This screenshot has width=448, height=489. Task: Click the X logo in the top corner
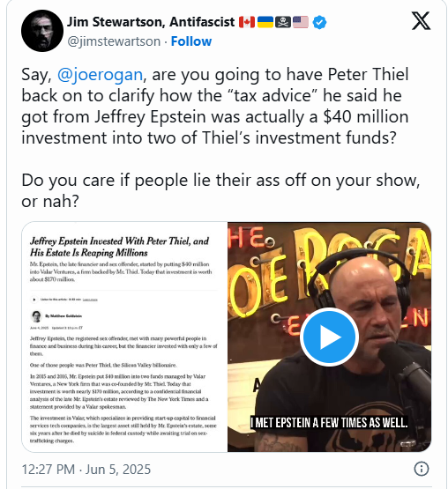click(x=421, y=21)
